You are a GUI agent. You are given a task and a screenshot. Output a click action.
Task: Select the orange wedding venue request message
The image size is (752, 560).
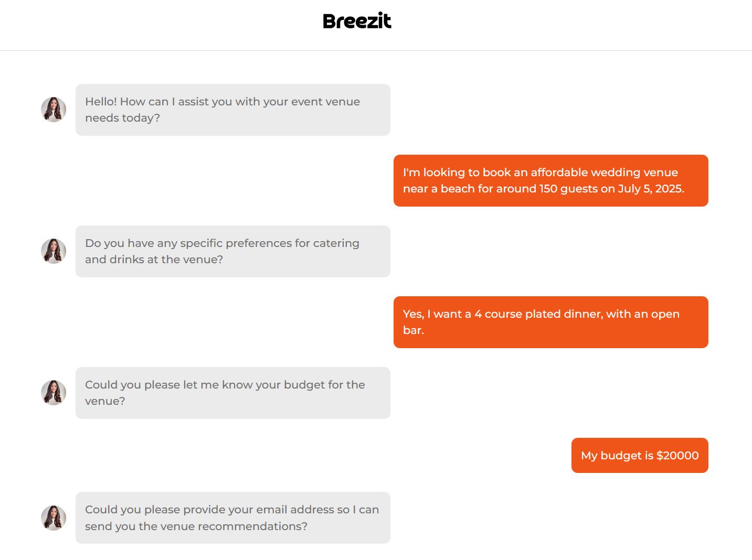550,180
